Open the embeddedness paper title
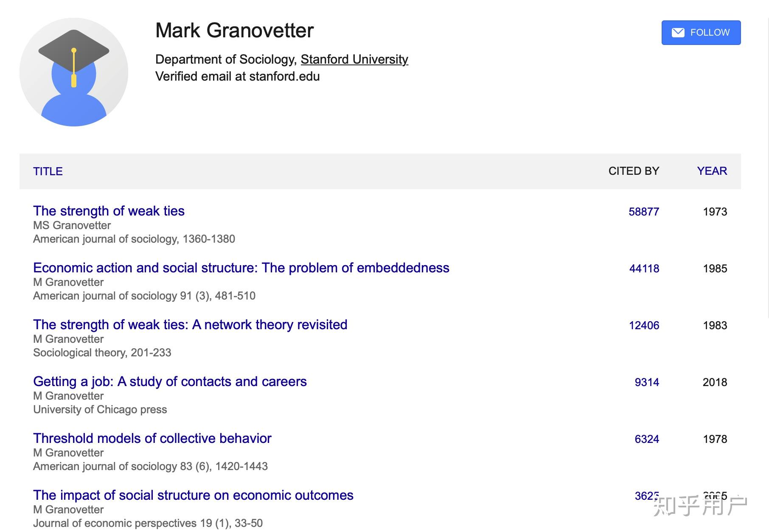 pyautogui.click(x=241, y=268)
